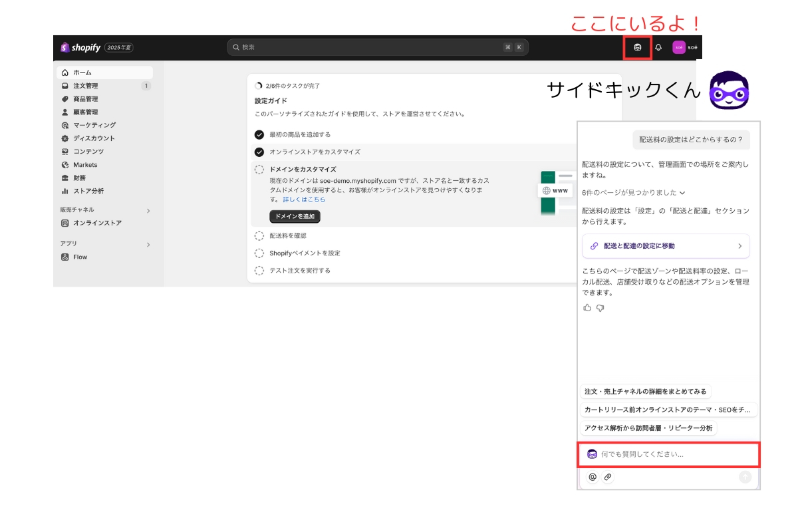
Task: Click the Flow app icon
Action: (x=65, y=257)
